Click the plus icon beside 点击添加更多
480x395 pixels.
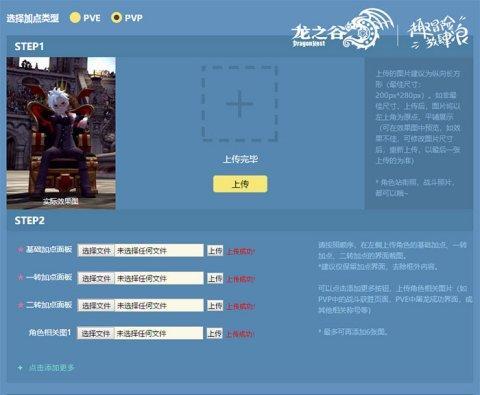click(x=20, y=368)
